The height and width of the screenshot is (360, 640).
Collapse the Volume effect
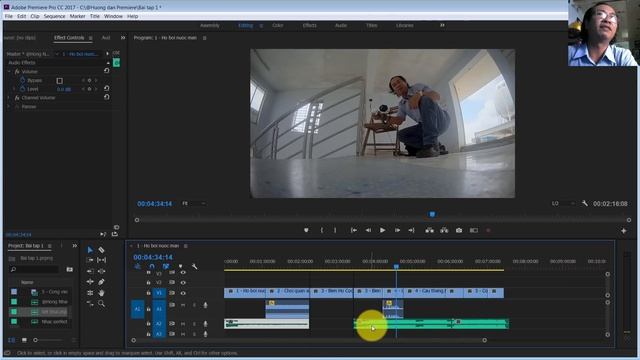[x=9, y=71]
